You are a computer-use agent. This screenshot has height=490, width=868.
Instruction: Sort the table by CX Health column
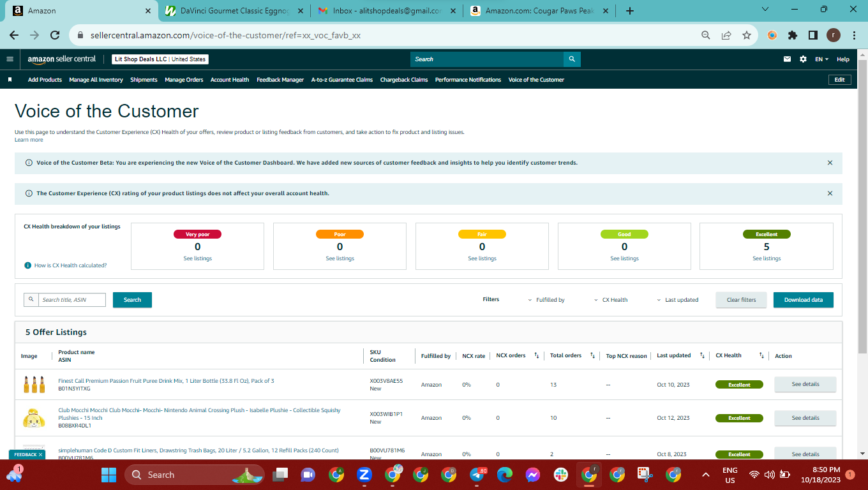pos(761,355)
